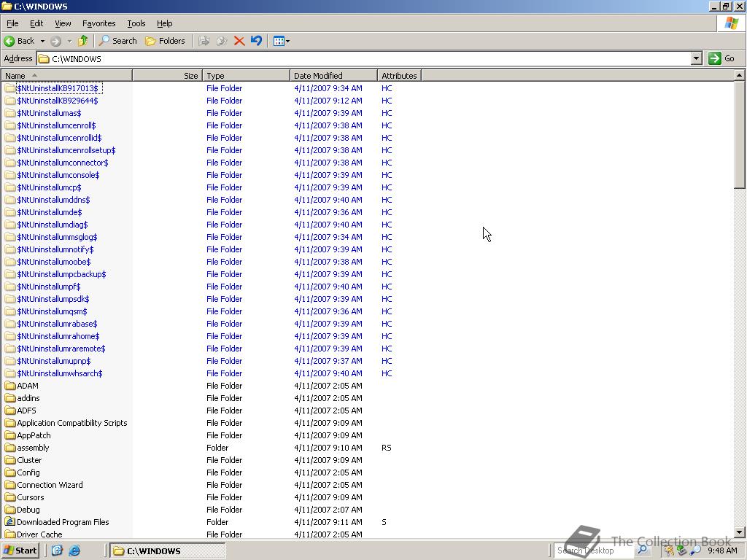Image resolution: width=747 pixels, height=560 pixels.
Task: Open the Start menu
Action: [x=20, y=551]
